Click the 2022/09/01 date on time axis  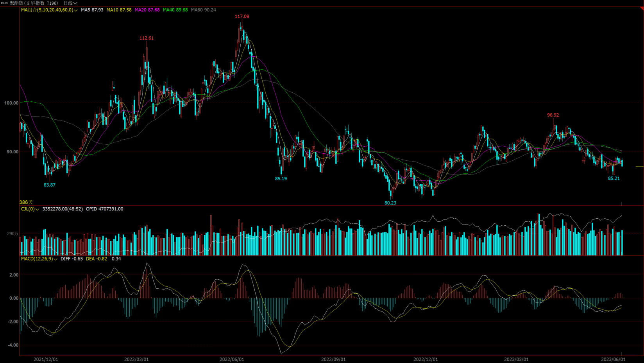pyautogui.click(x=333, y=359)
